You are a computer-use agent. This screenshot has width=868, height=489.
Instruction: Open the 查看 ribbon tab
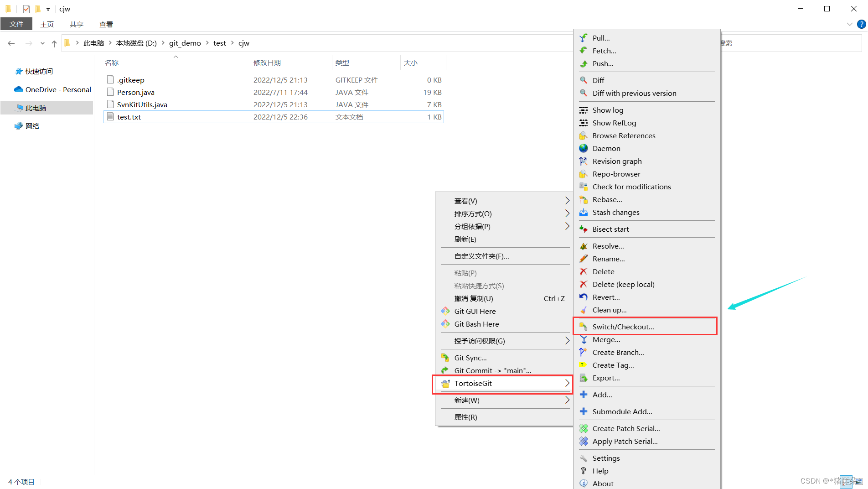click(x=106, y=24)
